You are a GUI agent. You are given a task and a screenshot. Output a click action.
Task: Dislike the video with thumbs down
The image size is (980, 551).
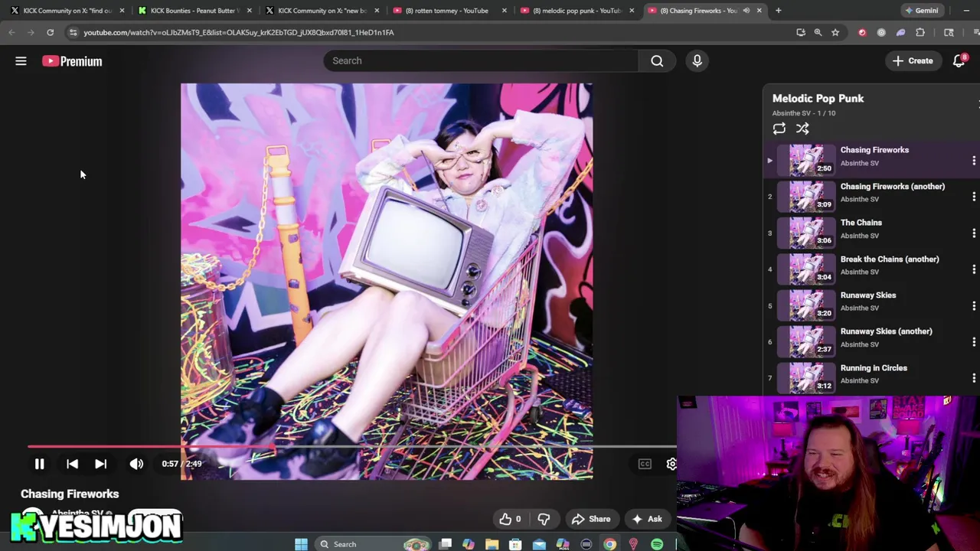coord(544,519)
